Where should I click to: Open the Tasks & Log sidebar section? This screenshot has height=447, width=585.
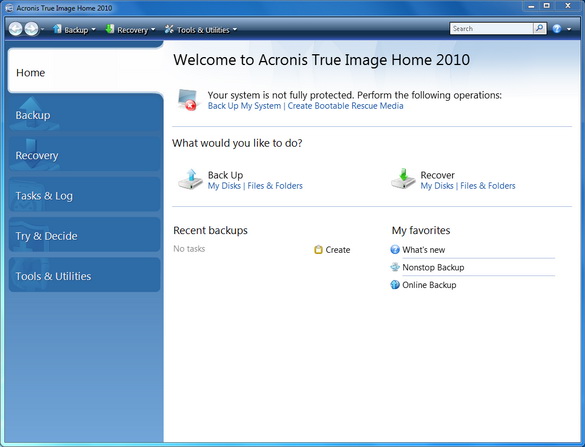pos(85,195)
